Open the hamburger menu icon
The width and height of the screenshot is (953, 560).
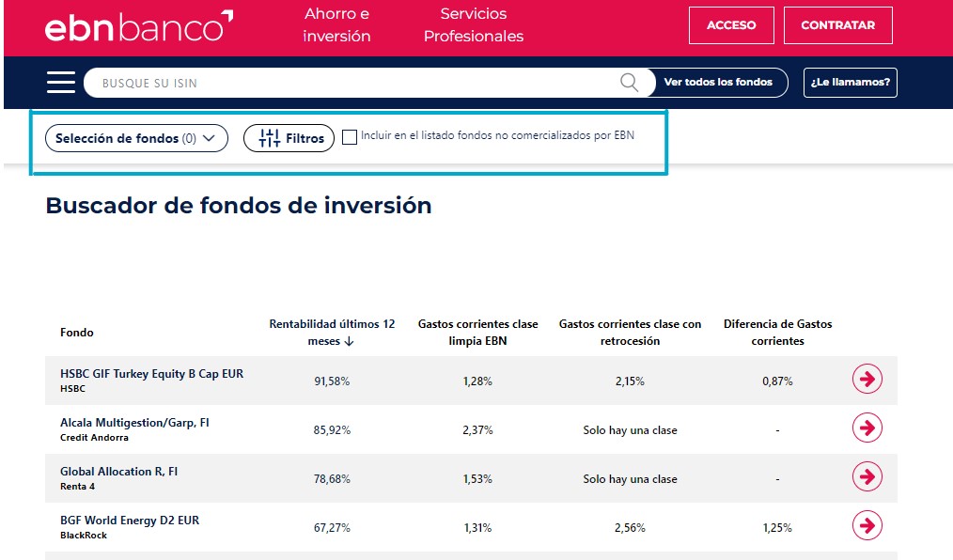click(61, 82)
